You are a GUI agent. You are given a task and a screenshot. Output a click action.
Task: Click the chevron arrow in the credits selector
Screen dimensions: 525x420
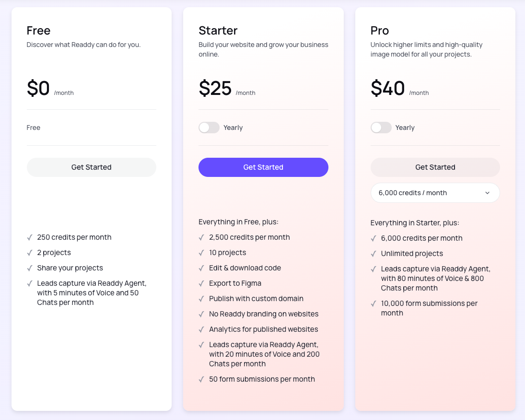487,193
